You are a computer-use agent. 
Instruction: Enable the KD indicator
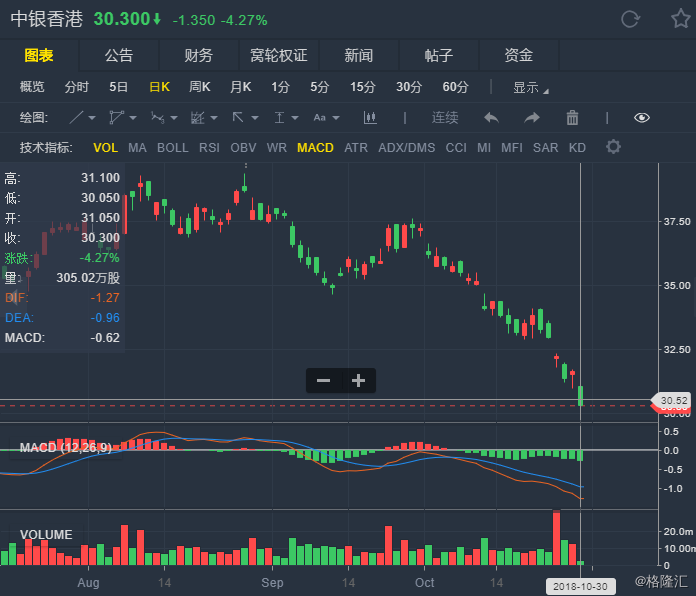(x=577, y=148)
